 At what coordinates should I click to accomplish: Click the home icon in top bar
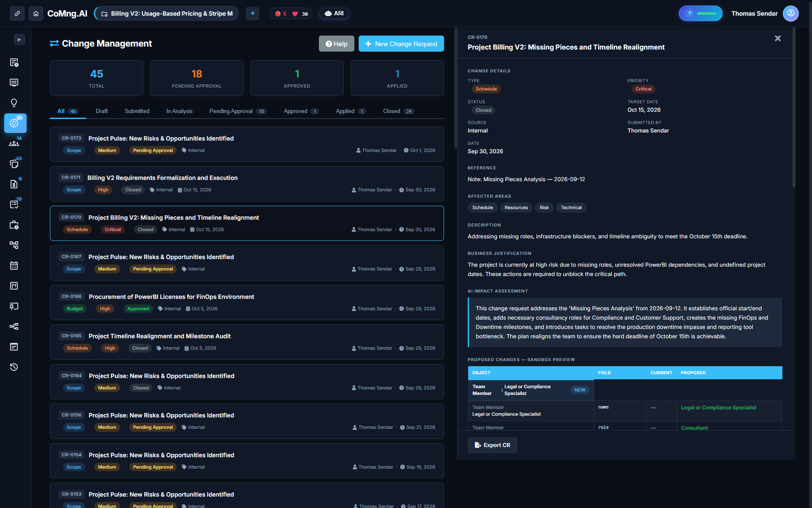36,14
